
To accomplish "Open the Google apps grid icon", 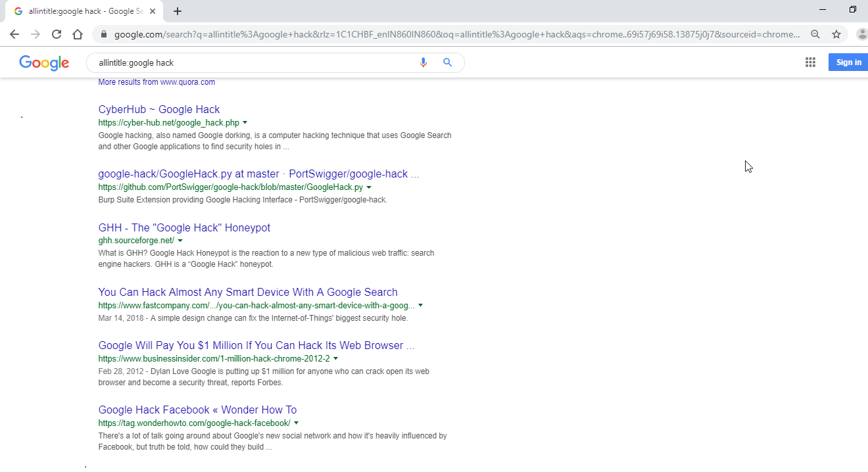I will [810, 62].
